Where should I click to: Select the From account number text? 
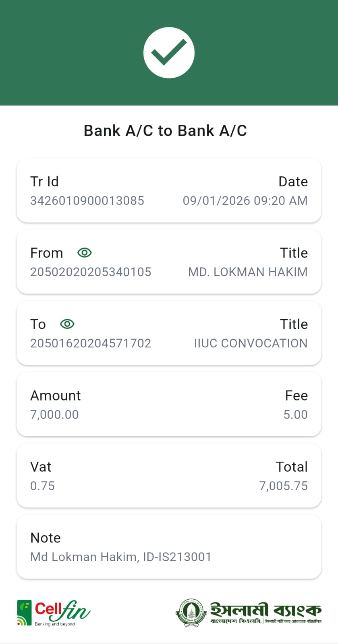(x=91, y=272)
